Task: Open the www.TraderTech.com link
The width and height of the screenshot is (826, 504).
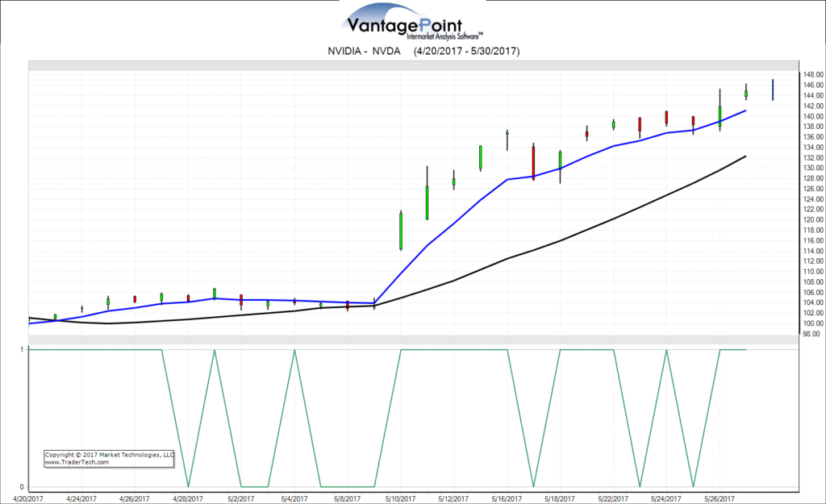Action: (x=77, y=462)
